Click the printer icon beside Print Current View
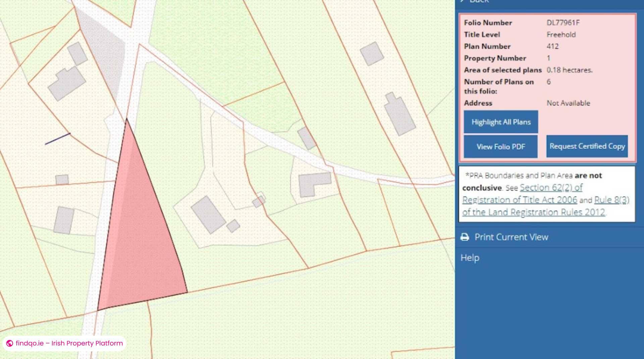Screen dimensions: 644x359 click(x=465, y=237)
